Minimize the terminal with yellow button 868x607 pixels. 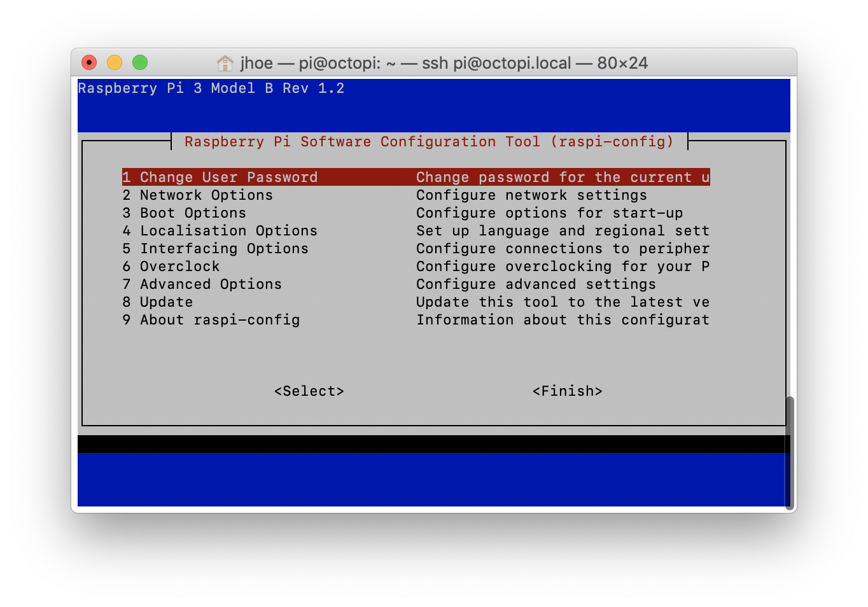coord(115,62)
